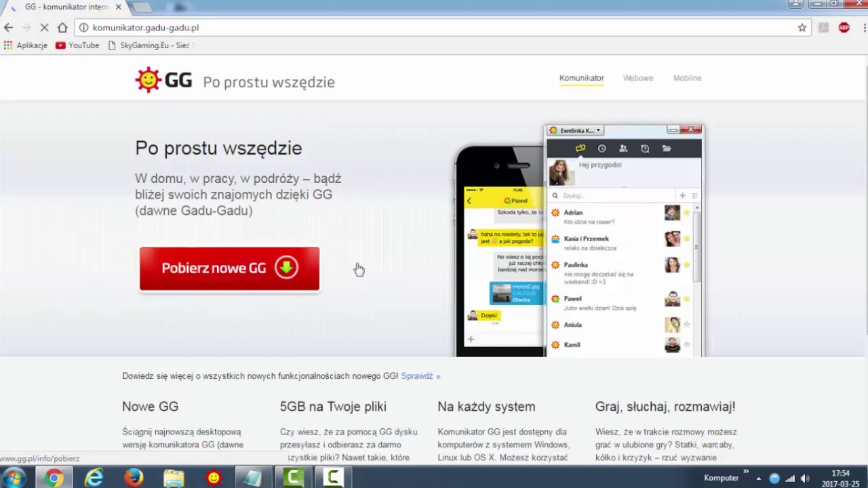The width and height of the screenshot is (868, 488).
Task: Switch to the Webowe section
Action: [x=638, y=78]
